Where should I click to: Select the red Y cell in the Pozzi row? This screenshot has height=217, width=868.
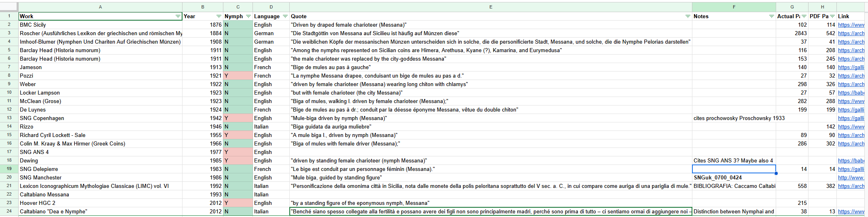(x=238, y=76)
